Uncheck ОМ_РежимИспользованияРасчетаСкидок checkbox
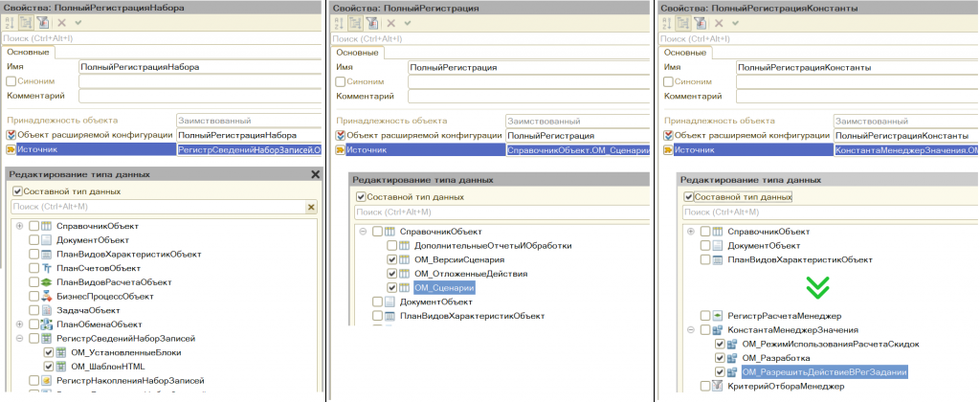 pyautogui.click(x=720, y=344)
